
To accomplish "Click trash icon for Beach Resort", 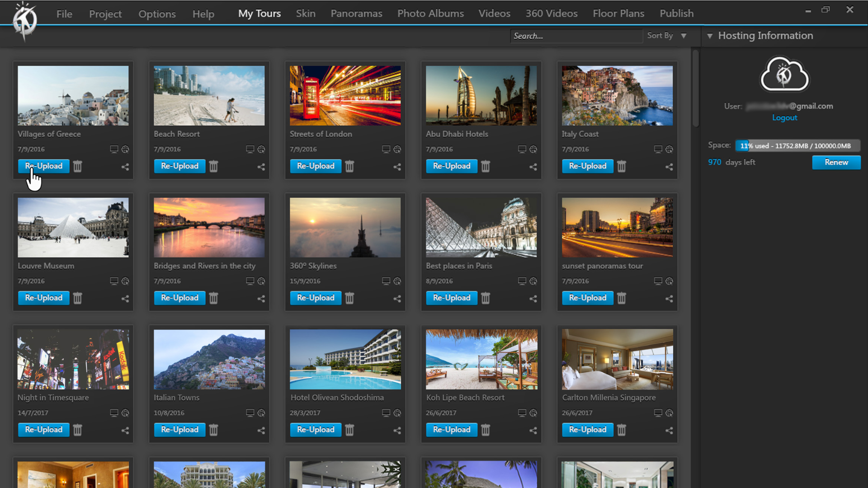I will pos(214,166).
